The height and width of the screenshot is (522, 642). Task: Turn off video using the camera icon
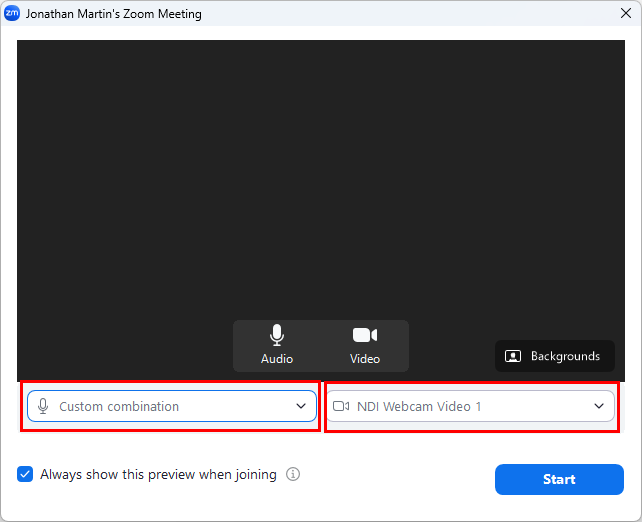(x=365, y=335)
